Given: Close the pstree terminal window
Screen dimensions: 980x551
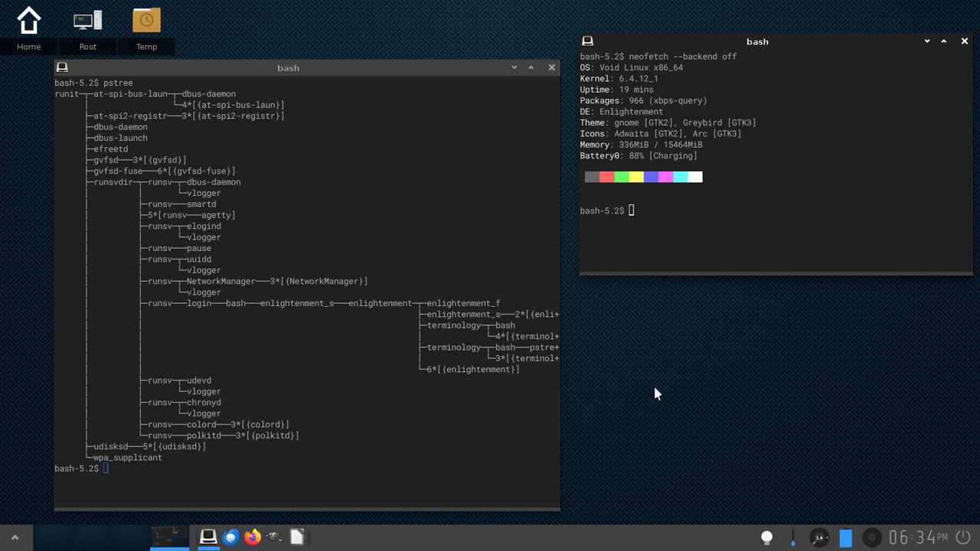Looking at the screenshot, I should pyautogui.click(x=551, y=67).
